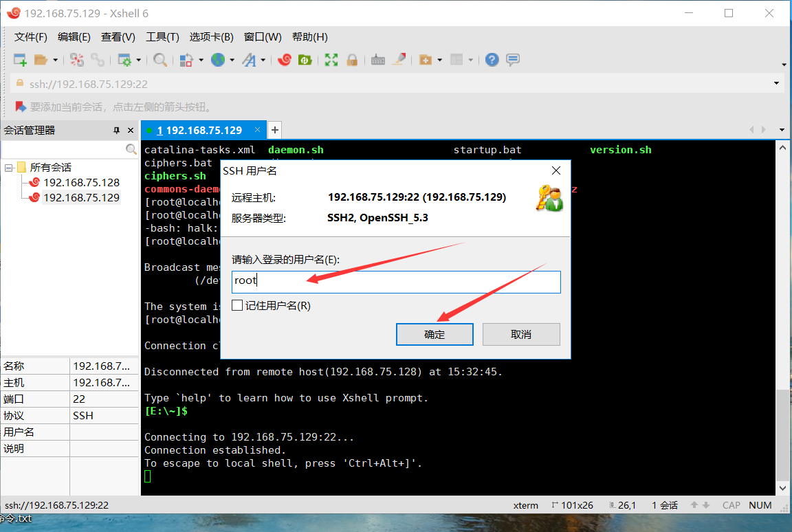
Task: Click the 端口 value 22 cell
Action: (x=104, y=399)
